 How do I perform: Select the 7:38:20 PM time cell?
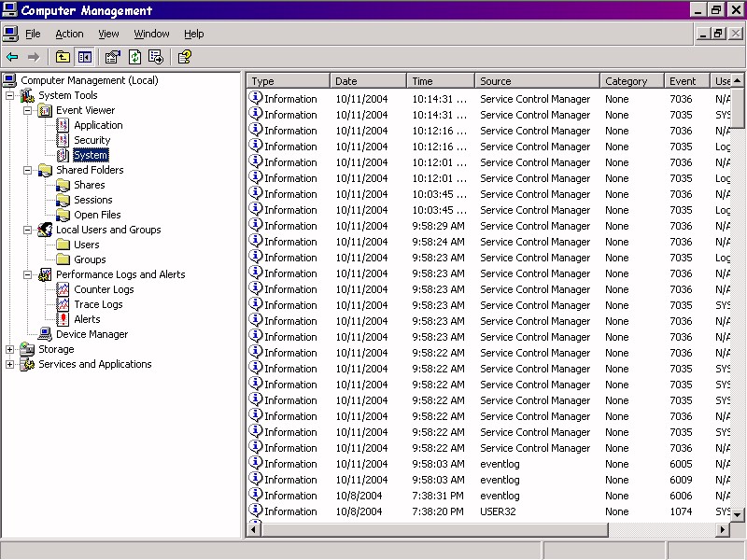[x=438, y=511]
